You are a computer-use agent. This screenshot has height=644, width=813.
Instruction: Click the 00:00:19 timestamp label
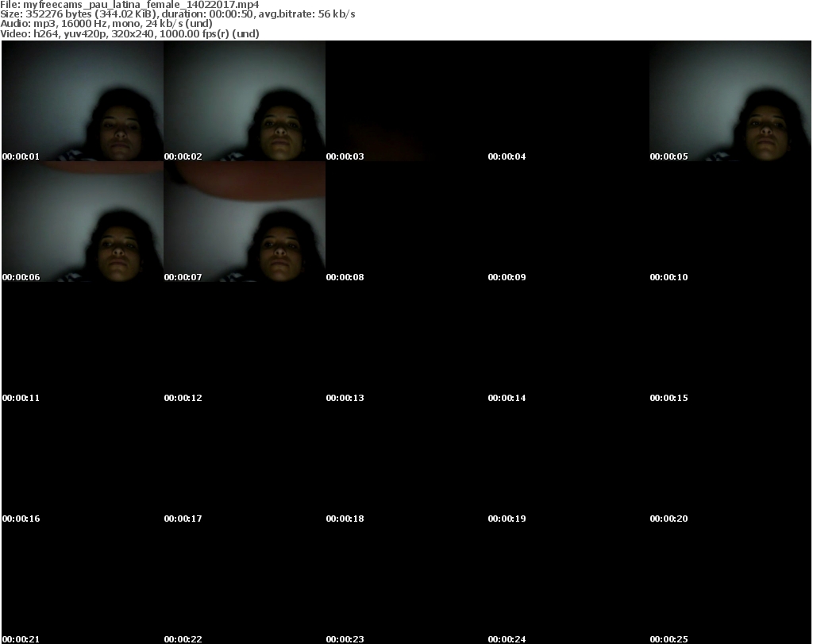[x=507, y=519]
